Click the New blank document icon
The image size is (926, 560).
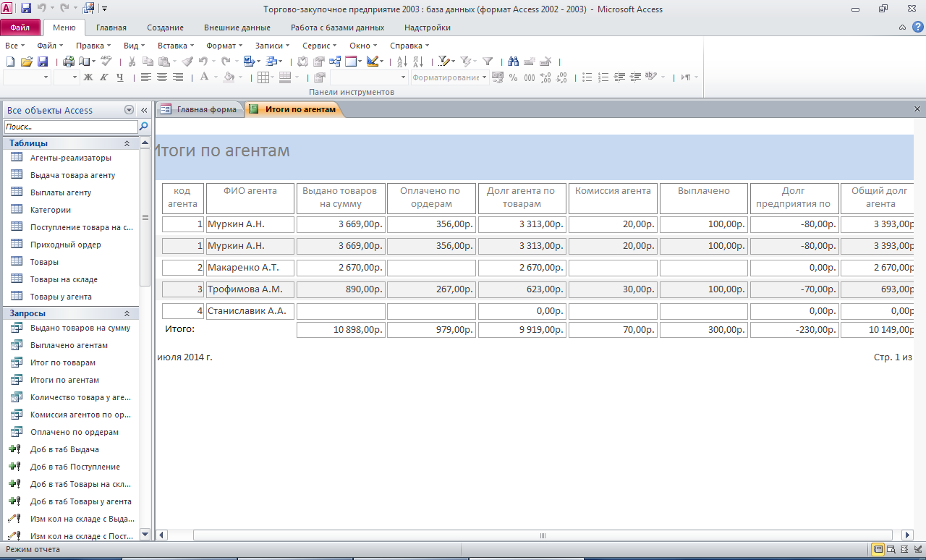10,61
